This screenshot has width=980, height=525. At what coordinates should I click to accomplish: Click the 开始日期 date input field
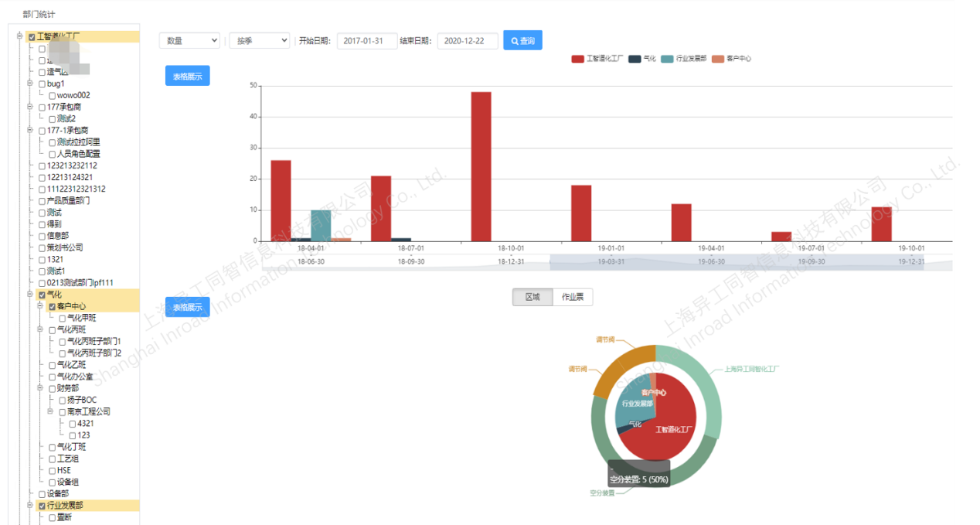point(367,41)
